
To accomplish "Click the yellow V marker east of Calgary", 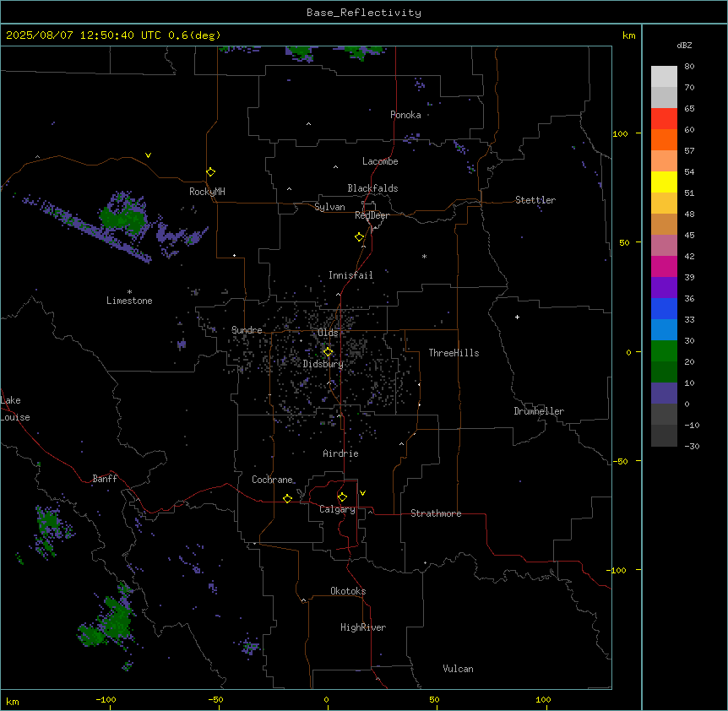I will pos(362,493).
